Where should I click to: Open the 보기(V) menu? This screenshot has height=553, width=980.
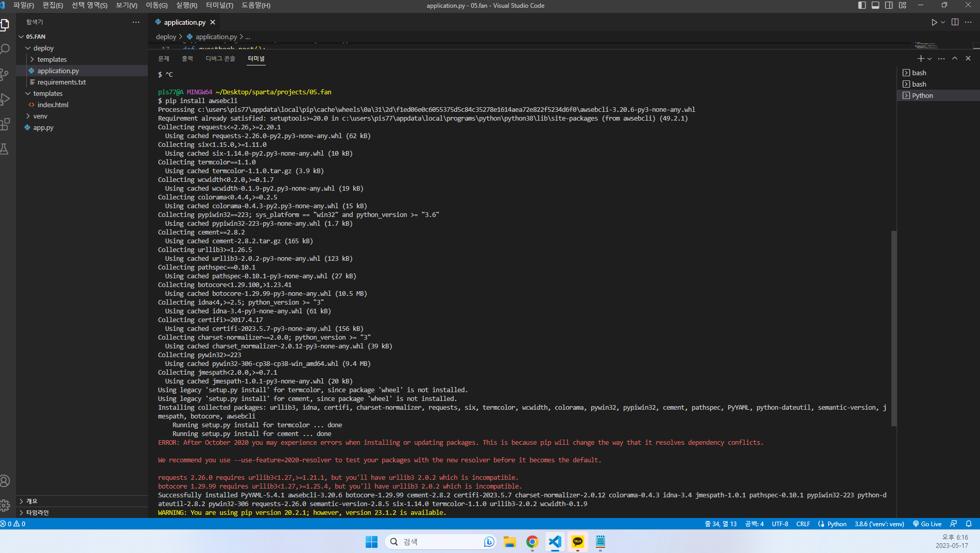click(x=127, y=5)
